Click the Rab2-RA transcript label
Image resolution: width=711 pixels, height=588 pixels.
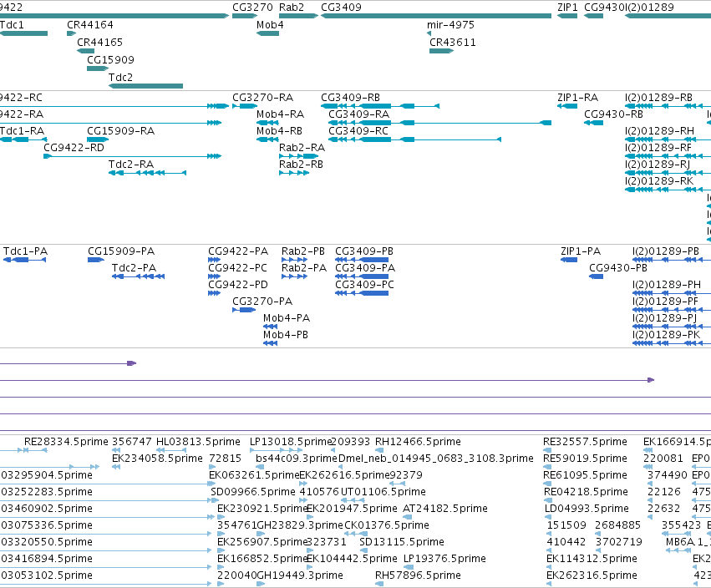point(302,148)
